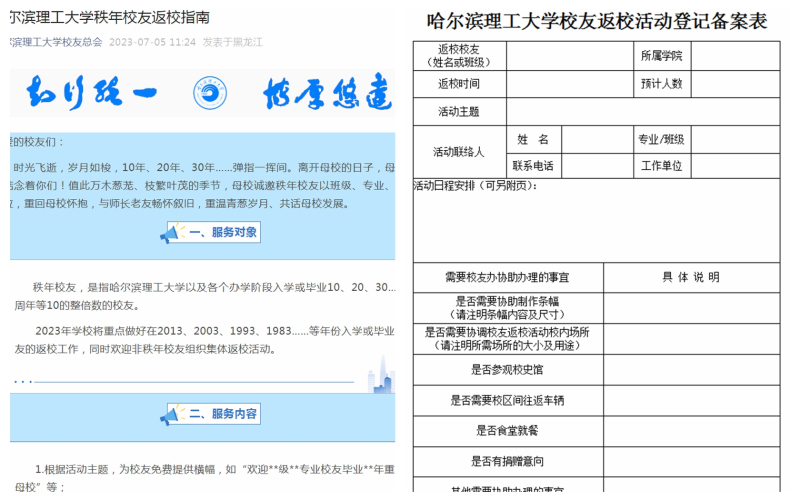Click megaphone icon beside 服务对象 heading

pos(170,233)
